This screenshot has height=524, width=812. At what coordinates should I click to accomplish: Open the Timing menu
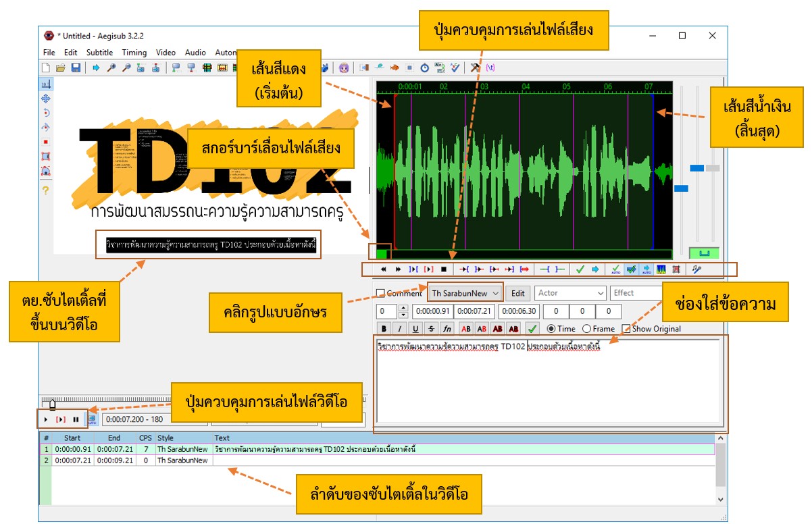click(x=134, y=52)
